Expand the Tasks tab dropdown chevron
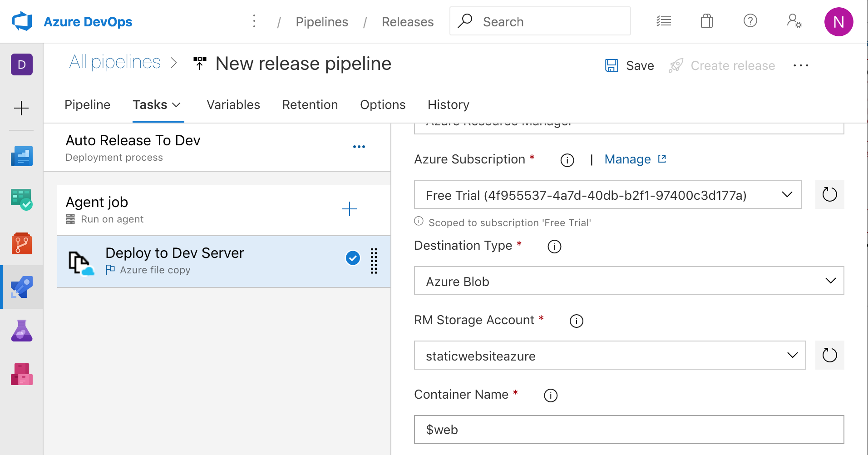The height and width of the screenshot is (455, 868). tap(177, 105)
